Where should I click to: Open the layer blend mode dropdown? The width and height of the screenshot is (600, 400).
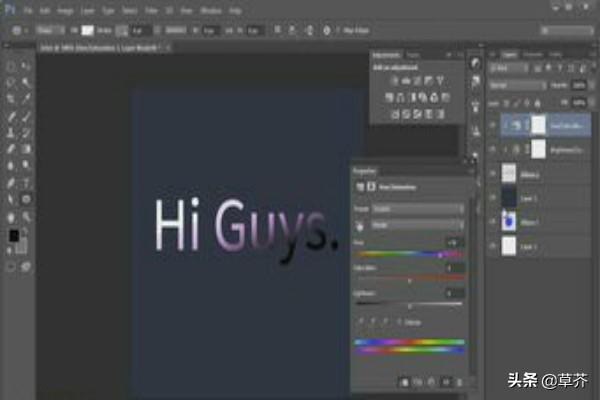click(x=518, y=85)
